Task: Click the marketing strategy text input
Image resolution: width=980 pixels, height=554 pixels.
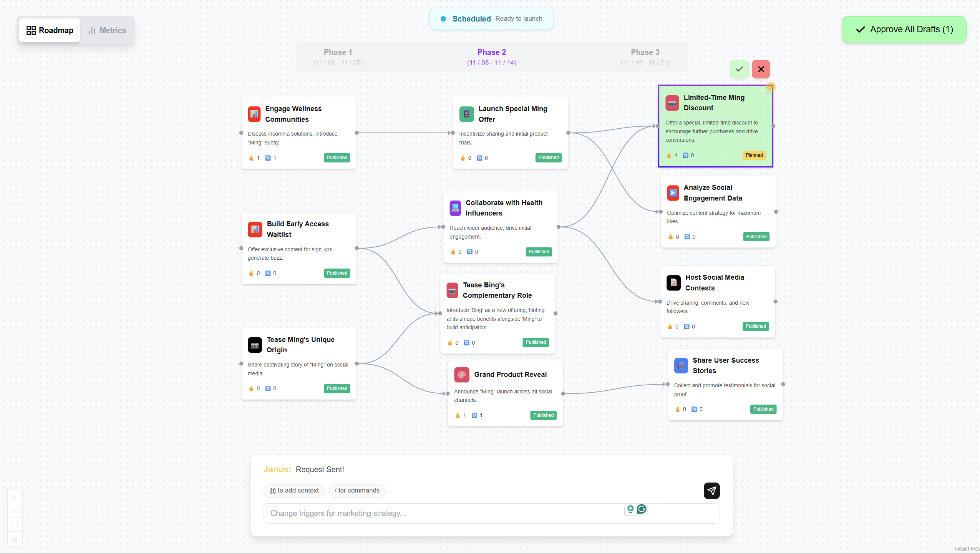Action: pyautogui.click(x=442, y=513)
